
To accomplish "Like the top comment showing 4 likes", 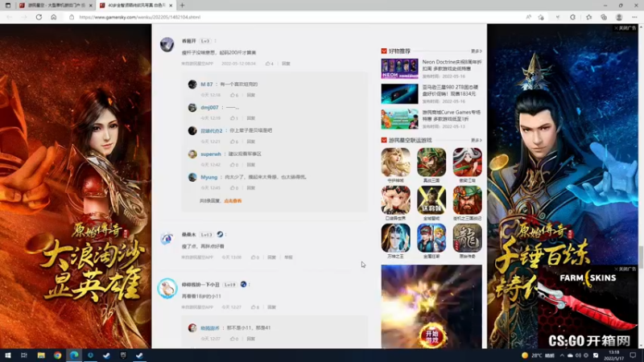I will pos(269,64).
